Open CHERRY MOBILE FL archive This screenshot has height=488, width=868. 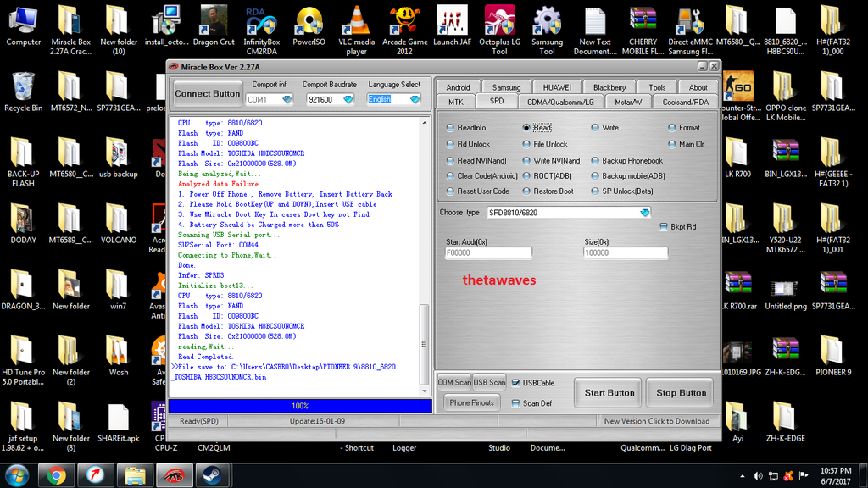[643, 30]
